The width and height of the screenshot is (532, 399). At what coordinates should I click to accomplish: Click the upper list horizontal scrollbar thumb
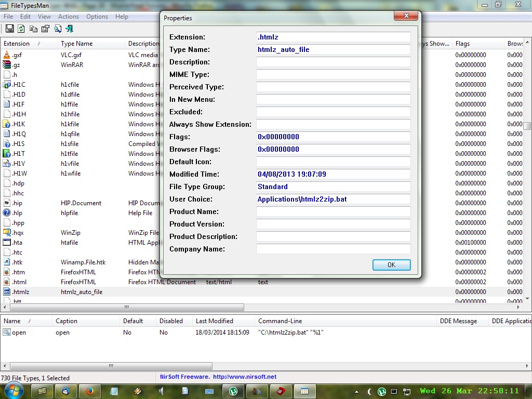127,308
